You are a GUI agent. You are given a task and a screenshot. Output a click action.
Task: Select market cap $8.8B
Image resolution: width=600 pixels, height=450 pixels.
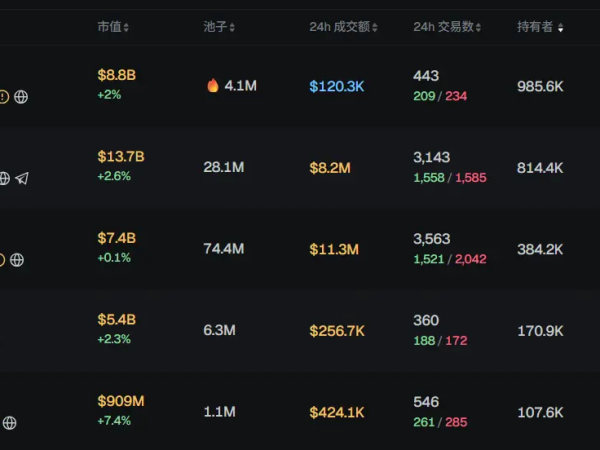[x=117, y=75]
